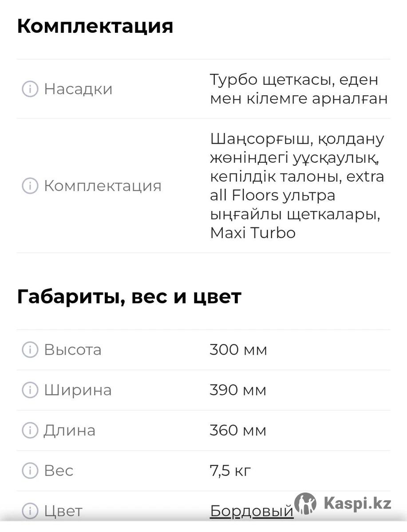Click the description text starting with "Шаңсорғыш"
The width and height of the screenshot is (407, 532).
[297, 186]
